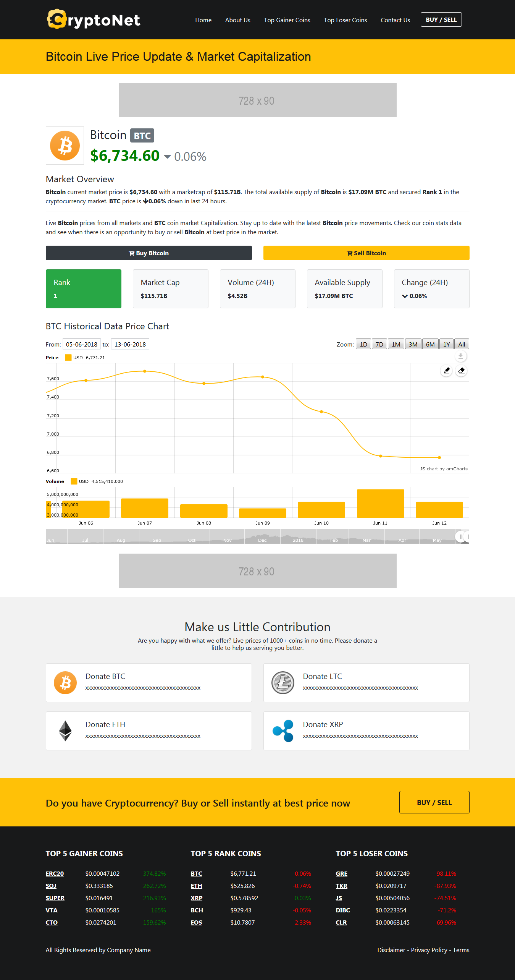Open Top Gainer Coins page
515x980 pixels.
tap(287, 20)
